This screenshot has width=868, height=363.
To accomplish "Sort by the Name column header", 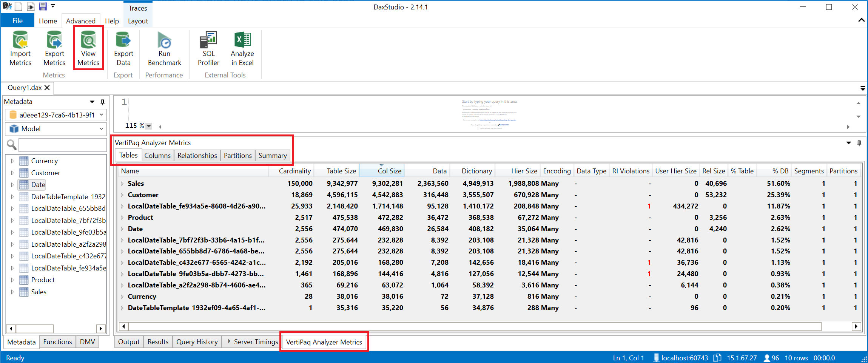I will tap(193, 171).
